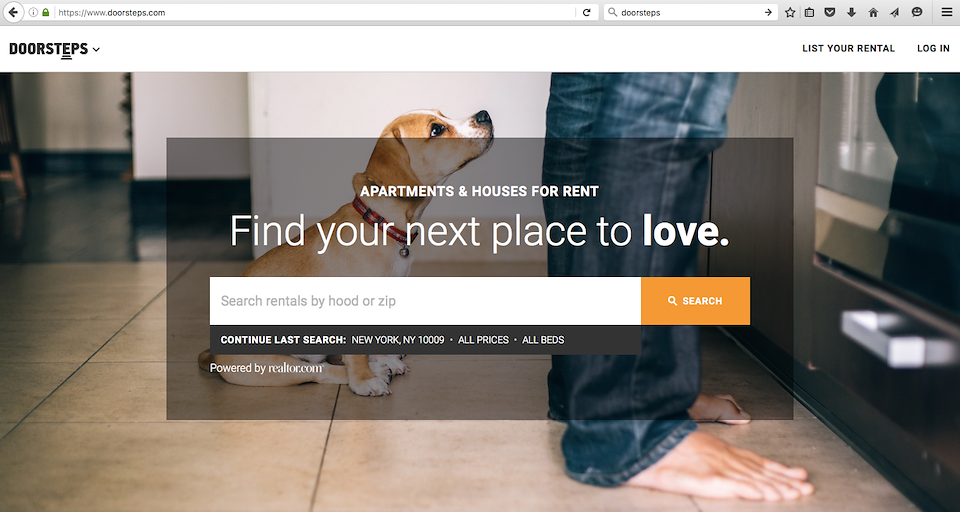View site security via green padlock
The image size is (960, 512).
(x=45, y=12)
